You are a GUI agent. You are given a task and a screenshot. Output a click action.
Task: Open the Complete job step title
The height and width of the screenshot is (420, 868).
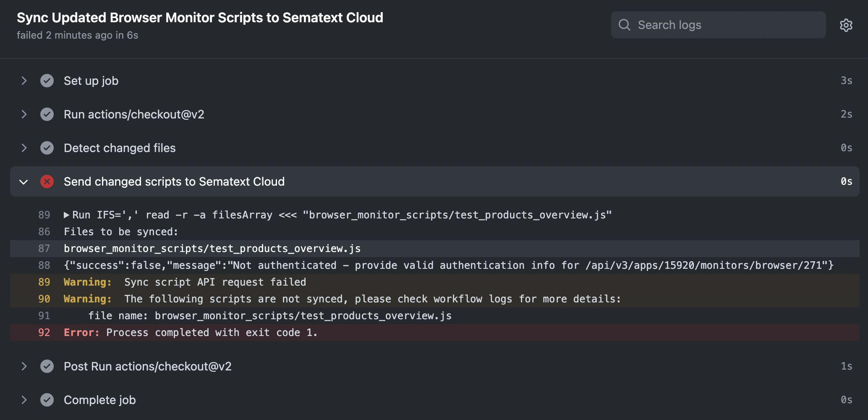tap(100, 400)
